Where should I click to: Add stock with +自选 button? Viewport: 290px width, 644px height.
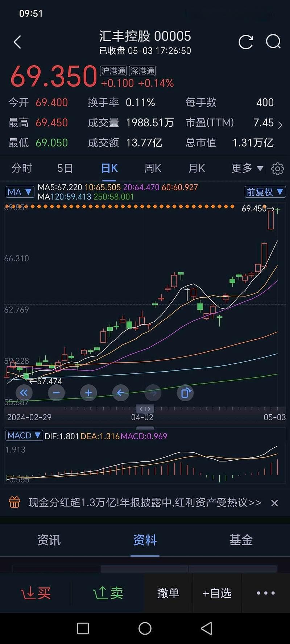217,593
